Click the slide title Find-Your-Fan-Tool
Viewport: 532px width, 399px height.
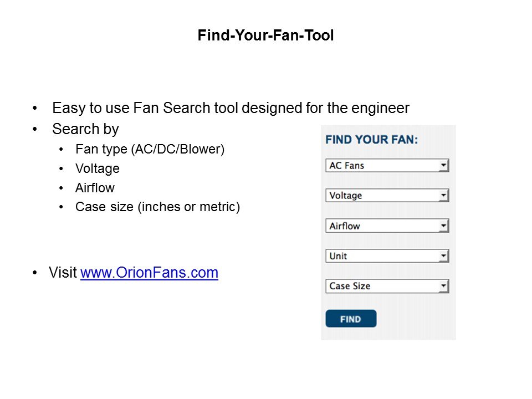[265, 36]
